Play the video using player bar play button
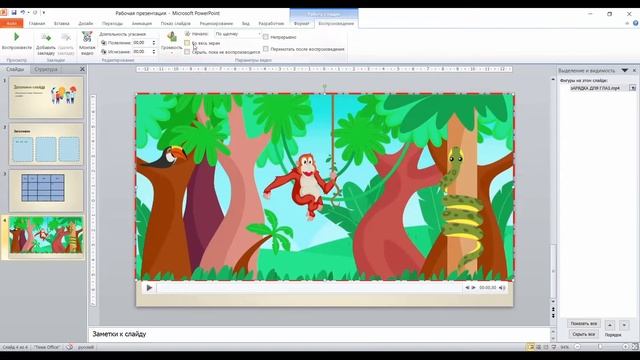Image resolution: width=640 pixels, height=360 pixels. 149,288
